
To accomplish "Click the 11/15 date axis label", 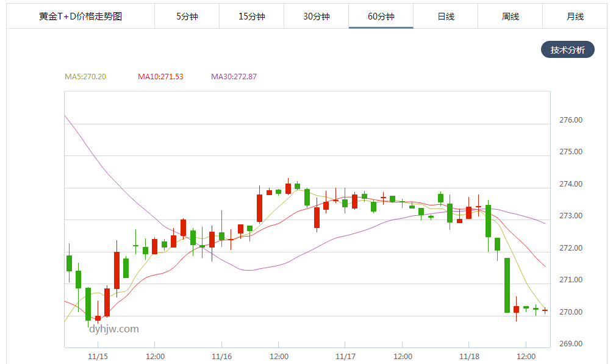I will pos(98,357).
